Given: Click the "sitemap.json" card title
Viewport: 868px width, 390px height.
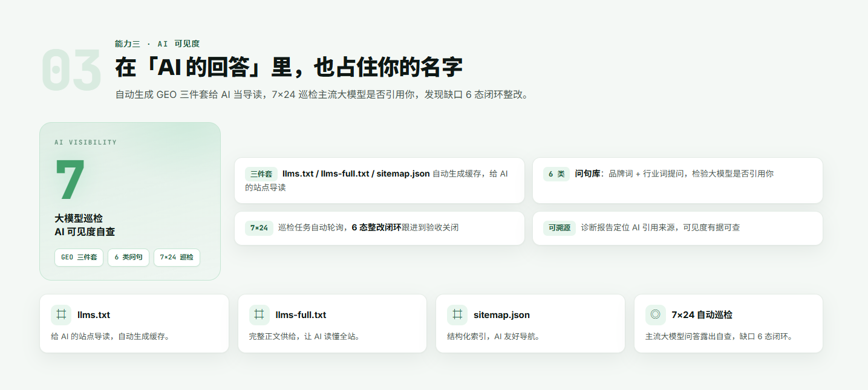Looking at the screenshot, I should pyautogui.click(x=501, y=315).
